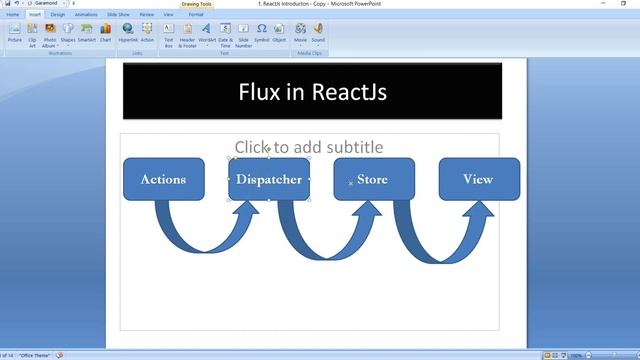Click the zoom percentage value
Image resolution: width=640 pixels, height=360 pixels.
pyautogui.click(x=576, y=356)
